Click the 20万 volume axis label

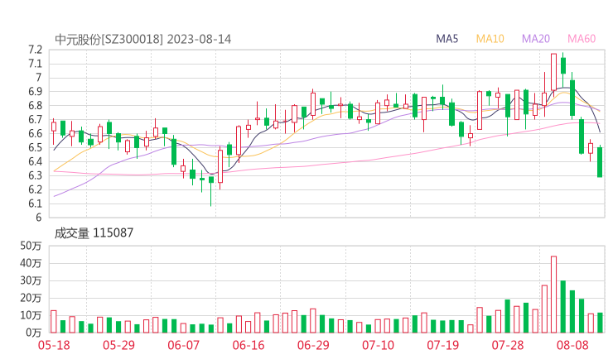(31, 298)
